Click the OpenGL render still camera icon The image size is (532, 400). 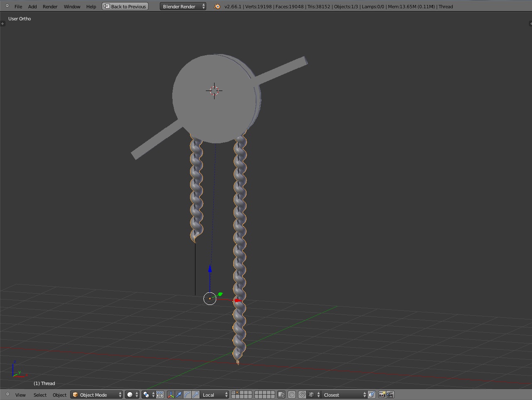[381, 395]
